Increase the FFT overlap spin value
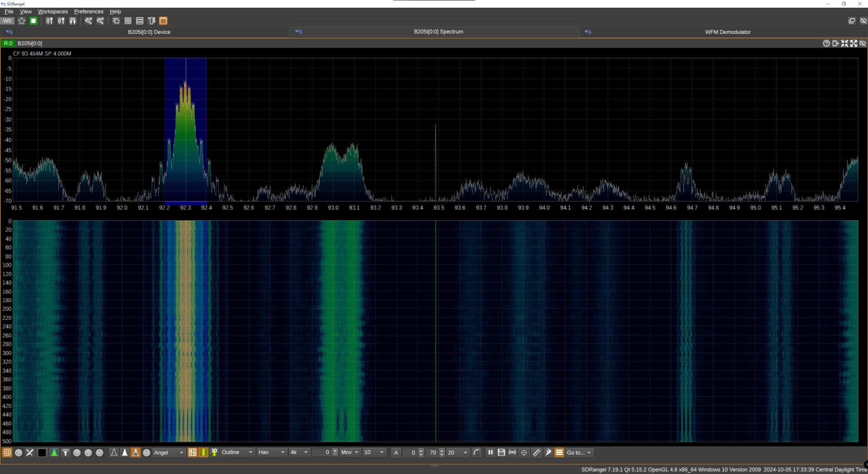 tap(335, 450)
